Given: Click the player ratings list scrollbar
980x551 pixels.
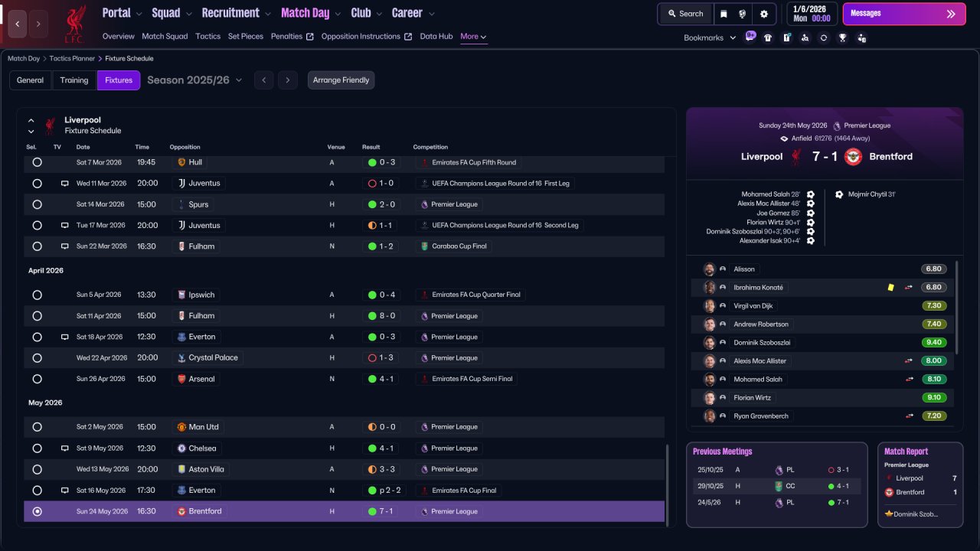Looking at the screenshot, I should pos(957,306).
